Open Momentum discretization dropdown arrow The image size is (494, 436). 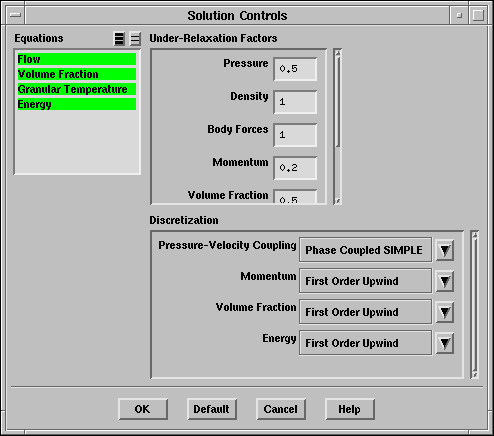coord(445,281)
